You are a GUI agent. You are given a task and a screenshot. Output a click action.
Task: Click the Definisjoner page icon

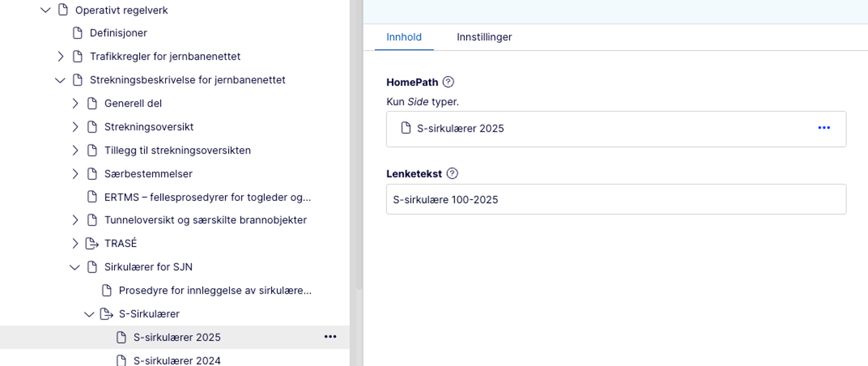pos(78,33)
